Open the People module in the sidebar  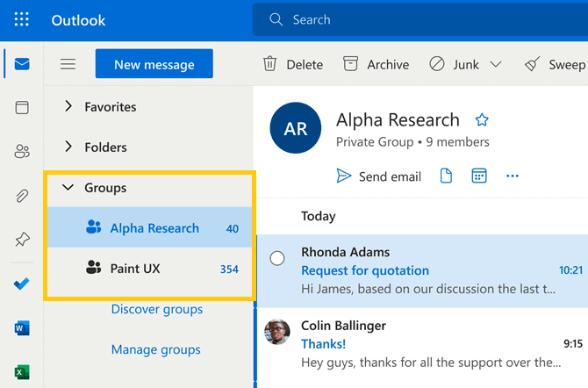point(22,151)
